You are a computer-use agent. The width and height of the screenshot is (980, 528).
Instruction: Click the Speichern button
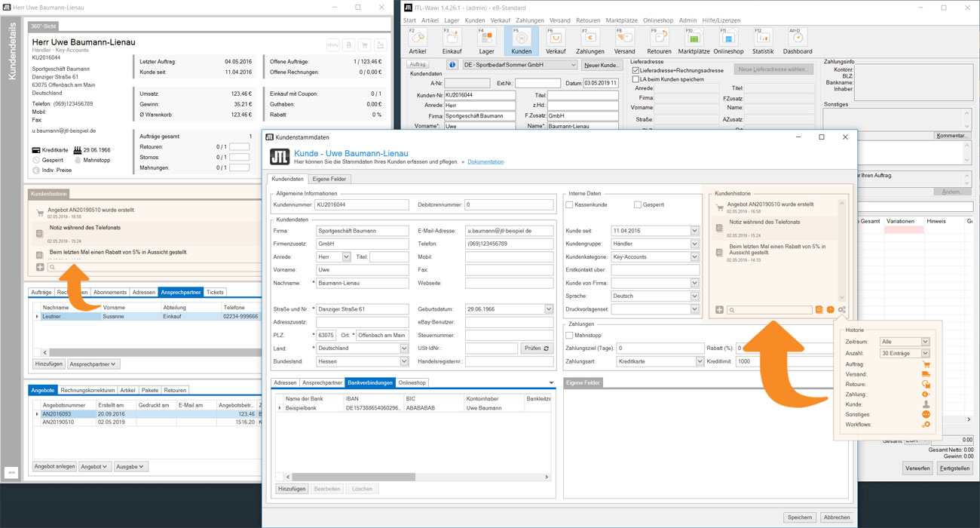(x=800, y=517)
